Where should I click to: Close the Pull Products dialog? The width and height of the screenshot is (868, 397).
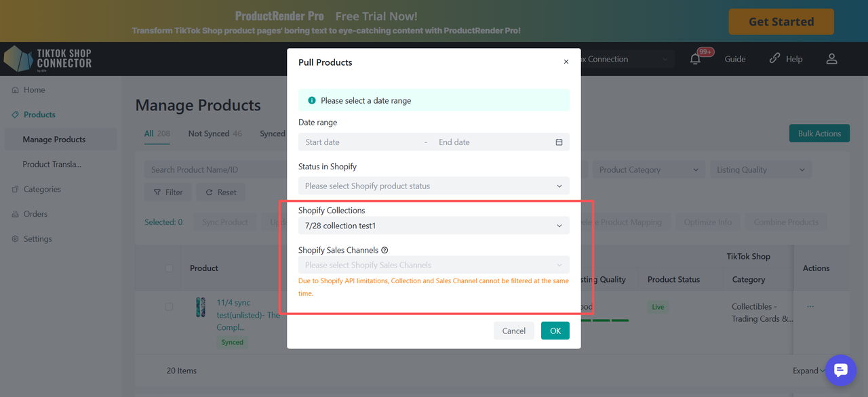[x=566, y=62]
